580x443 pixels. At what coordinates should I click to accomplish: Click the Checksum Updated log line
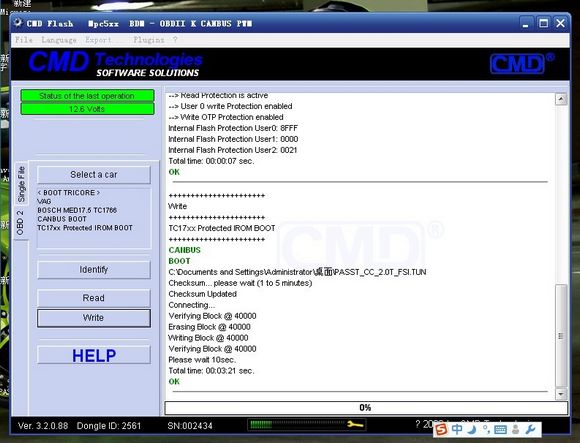click(x=203, y=294)
